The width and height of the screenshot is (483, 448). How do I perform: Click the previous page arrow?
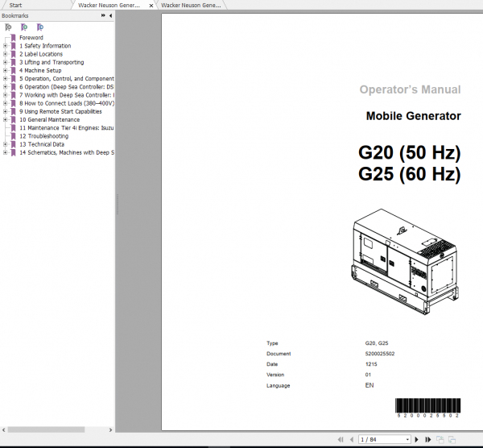[350, 439]
